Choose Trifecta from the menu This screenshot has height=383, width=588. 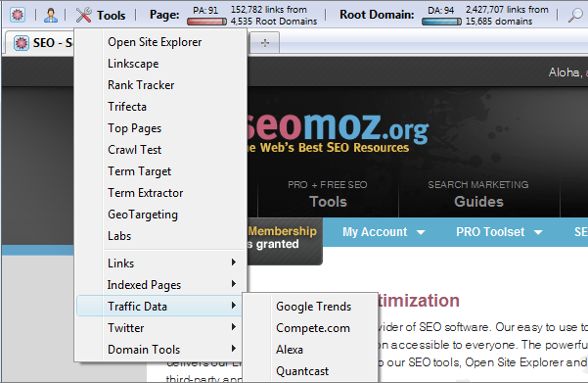coord(160,107)
